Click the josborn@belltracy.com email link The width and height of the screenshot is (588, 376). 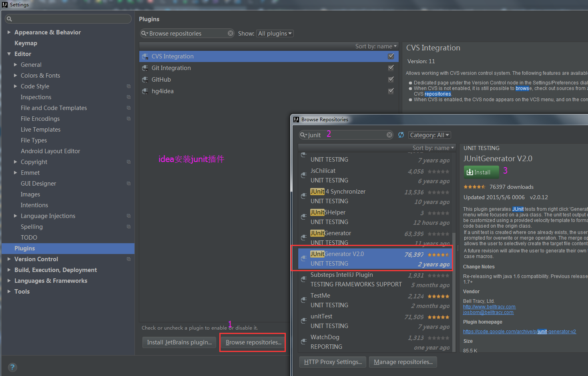click(x=488, y=312)
